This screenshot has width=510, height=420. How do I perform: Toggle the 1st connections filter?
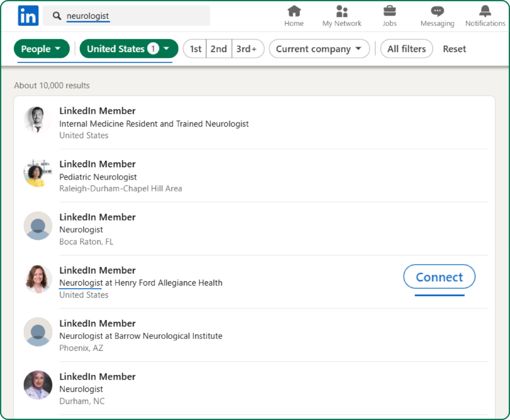click(x=195, y=49)
